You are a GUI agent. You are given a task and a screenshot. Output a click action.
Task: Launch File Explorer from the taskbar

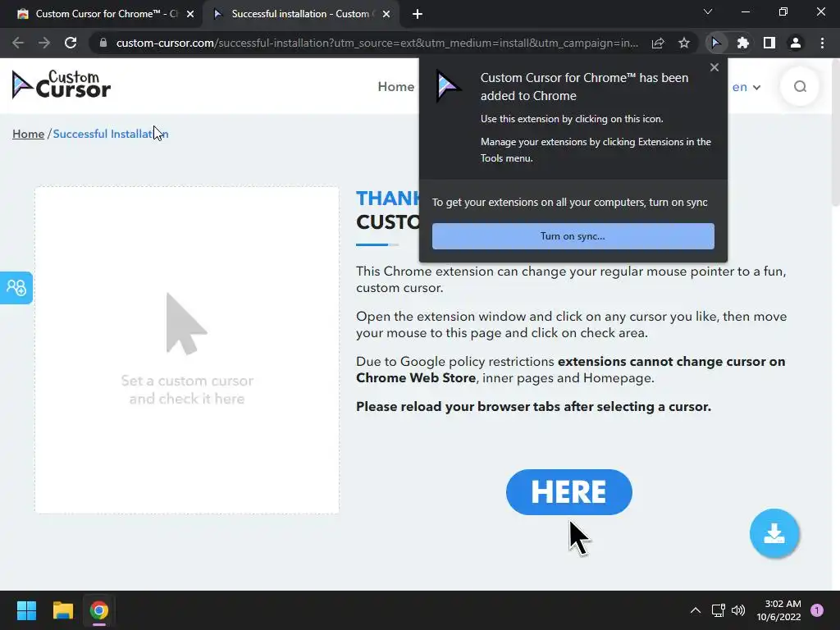pos(62,610)
